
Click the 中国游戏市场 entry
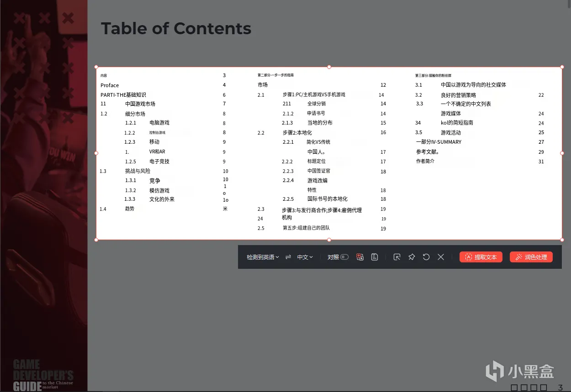point(140,104)
